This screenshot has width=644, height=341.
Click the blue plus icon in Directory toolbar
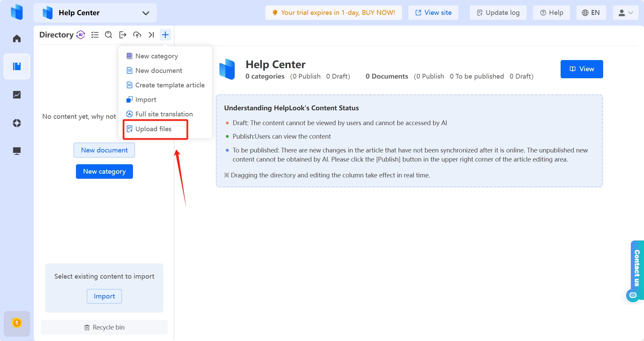pyautogui.click(x=165, y=35)
